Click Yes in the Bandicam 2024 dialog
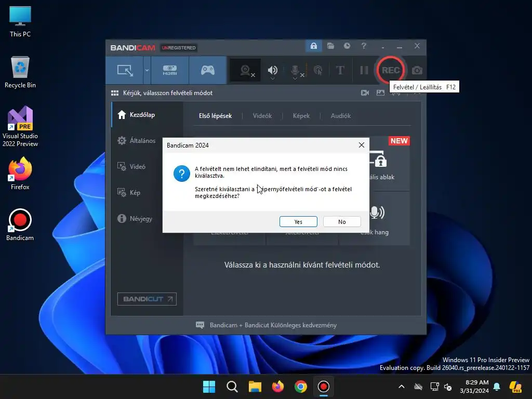 pyautogui.click(x=298, y=221)
